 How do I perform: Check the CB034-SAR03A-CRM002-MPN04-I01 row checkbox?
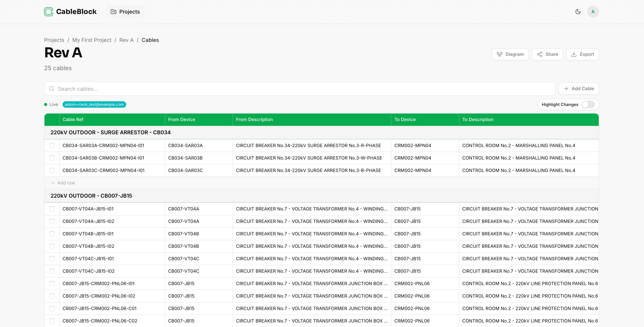click(52, 145)
